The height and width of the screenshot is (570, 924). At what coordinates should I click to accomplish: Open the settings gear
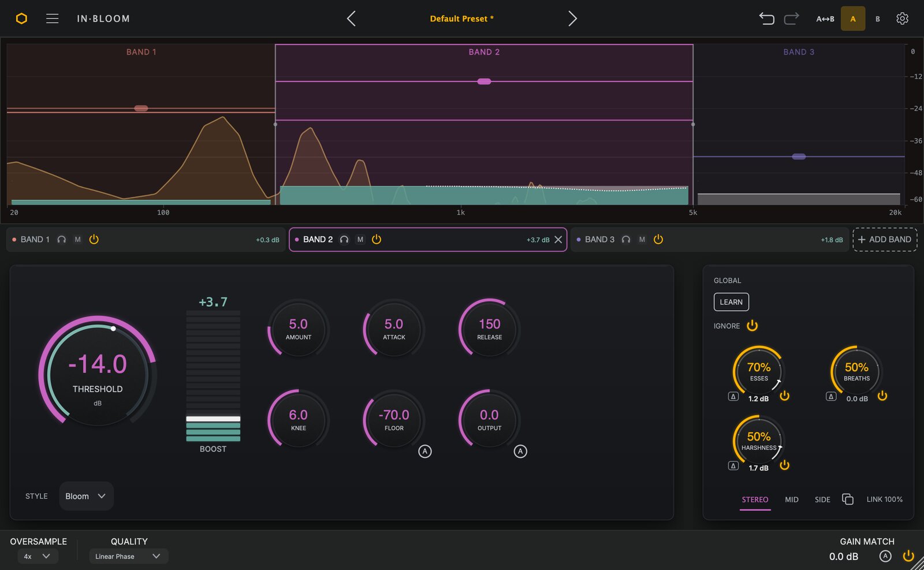(902, 18)
